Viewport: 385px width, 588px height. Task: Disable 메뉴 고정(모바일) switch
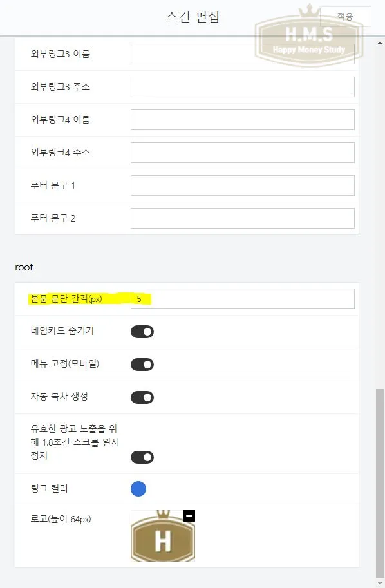[x=142, y=364]
